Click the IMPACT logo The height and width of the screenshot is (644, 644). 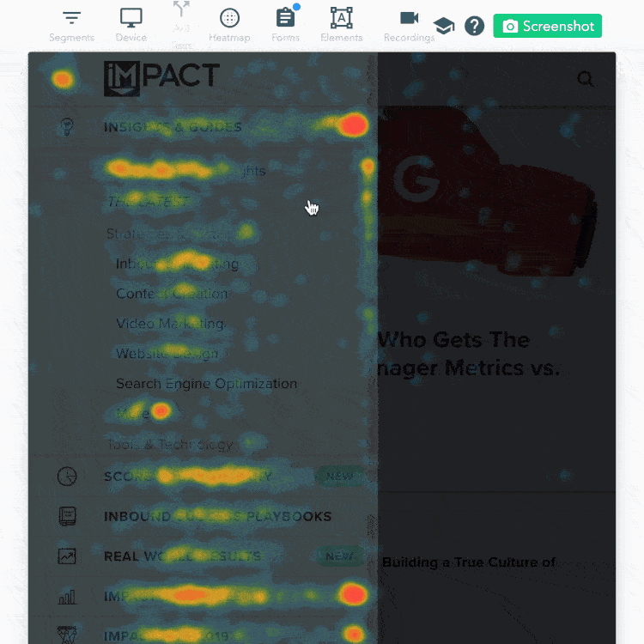pos(161,78)
